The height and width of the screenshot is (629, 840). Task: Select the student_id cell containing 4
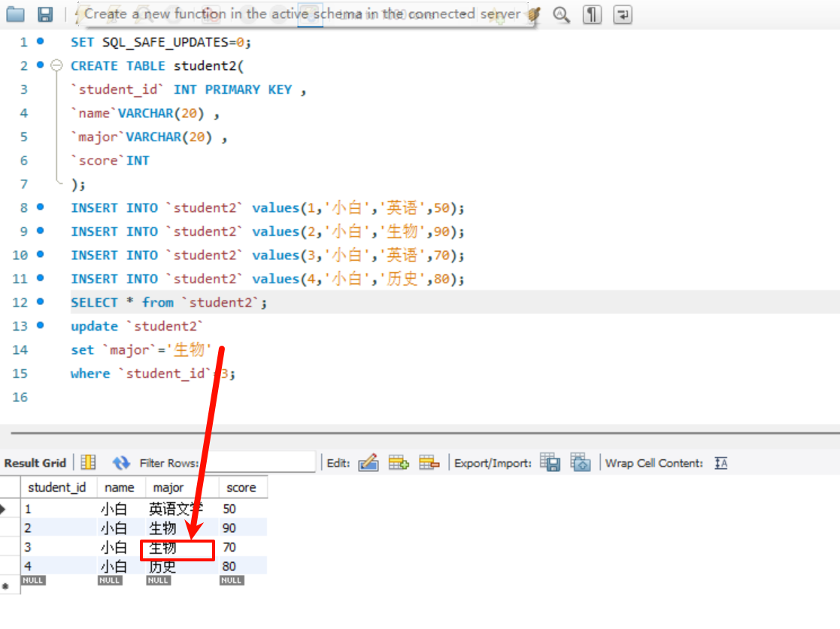[59, 566]
